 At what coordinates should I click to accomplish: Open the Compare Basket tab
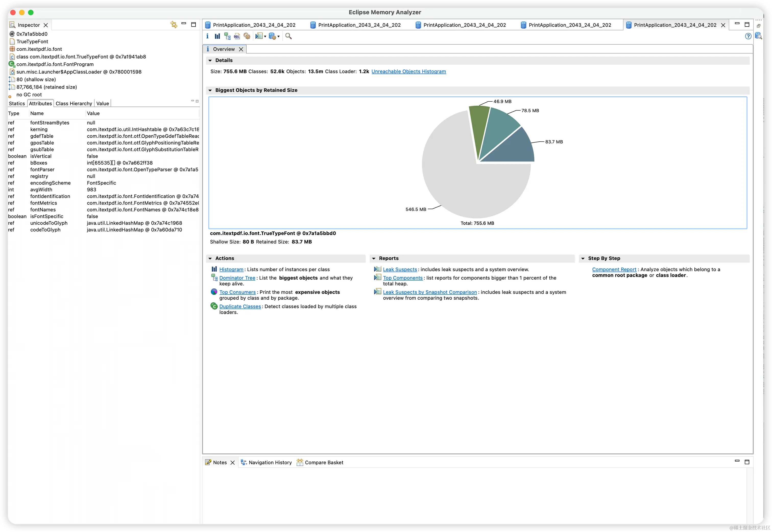pyautogui.click(x=324, y=462)
